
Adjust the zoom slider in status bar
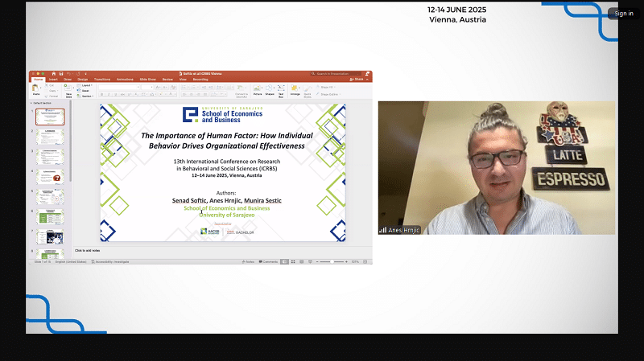point(332,261)
